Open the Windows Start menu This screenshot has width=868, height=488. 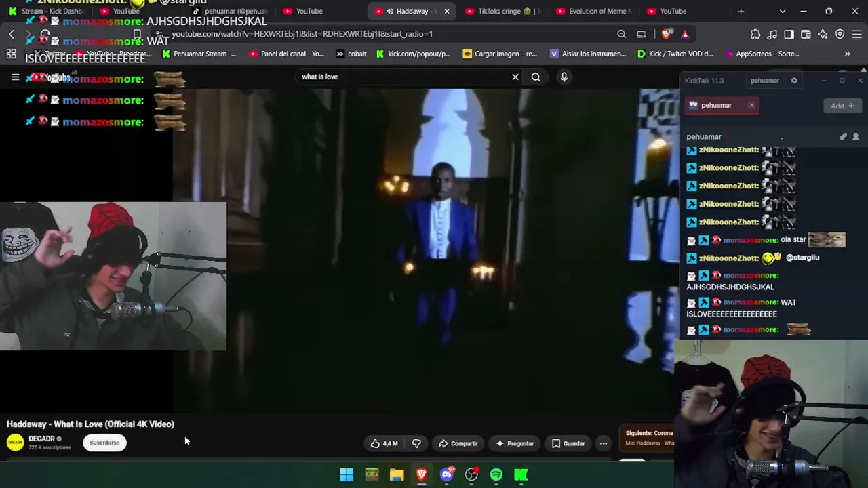(x=347, y=474)
